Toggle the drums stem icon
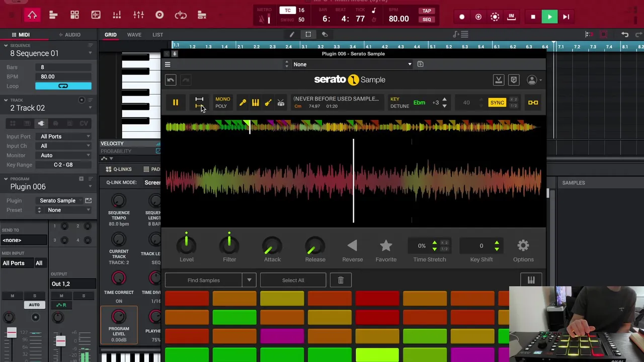The image size is (644, 362). point(281,103)
